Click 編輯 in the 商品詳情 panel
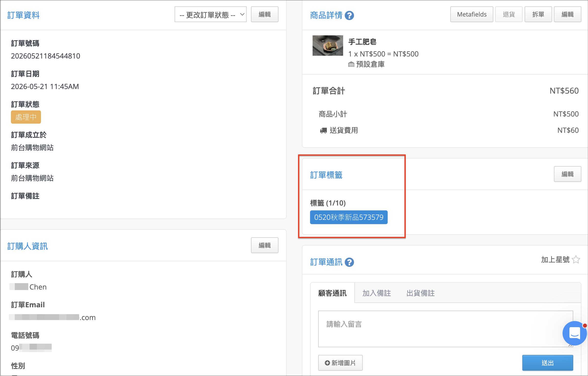This screenshot has height=376, width=588. click(567, 15)
